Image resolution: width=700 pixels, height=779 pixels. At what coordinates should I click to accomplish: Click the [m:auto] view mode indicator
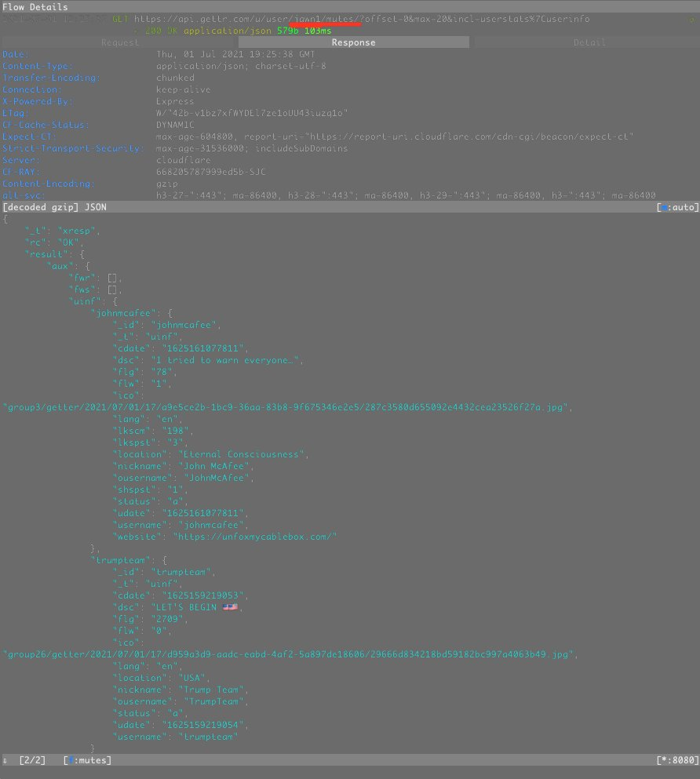click(678, 207)
